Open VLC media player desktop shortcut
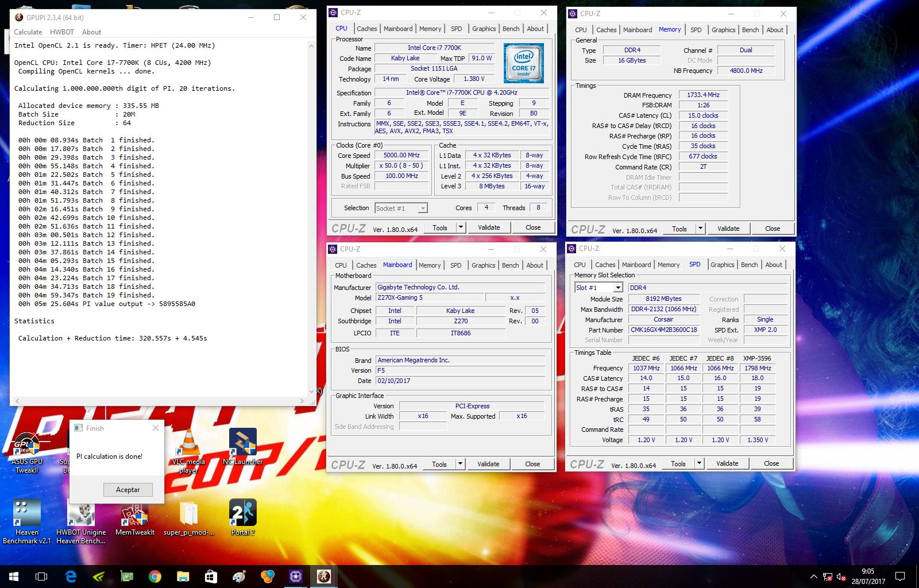The width and height of the screenshot is (919, 588). [188, 452]
